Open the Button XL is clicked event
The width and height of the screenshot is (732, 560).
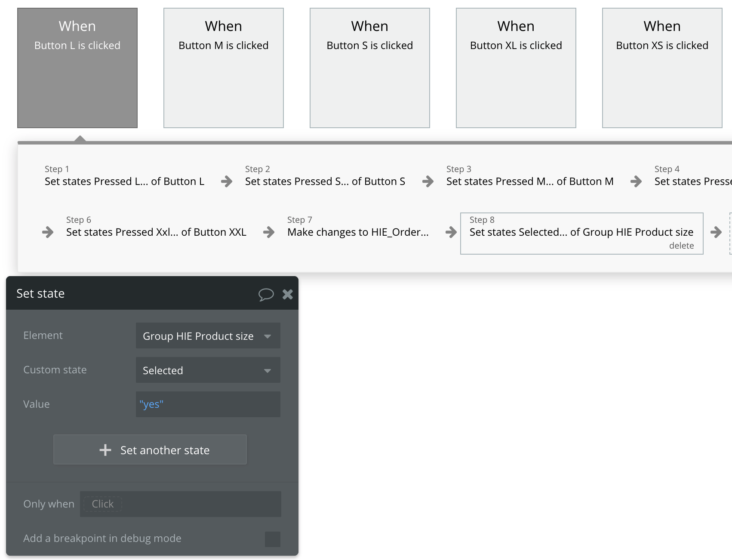[x=516, y=68]
